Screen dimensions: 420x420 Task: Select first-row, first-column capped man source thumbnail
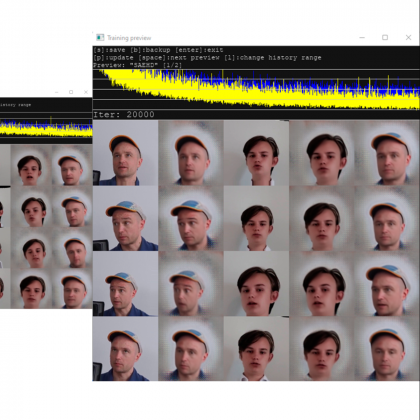[x=125, y=153]
